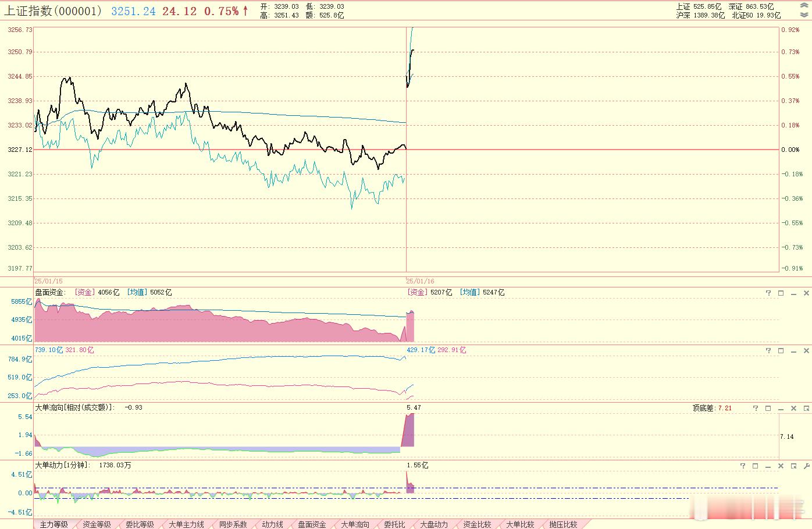Switch to the 同步系数 tab
This screenshot has height=529, width=812.
pos(233,524)
